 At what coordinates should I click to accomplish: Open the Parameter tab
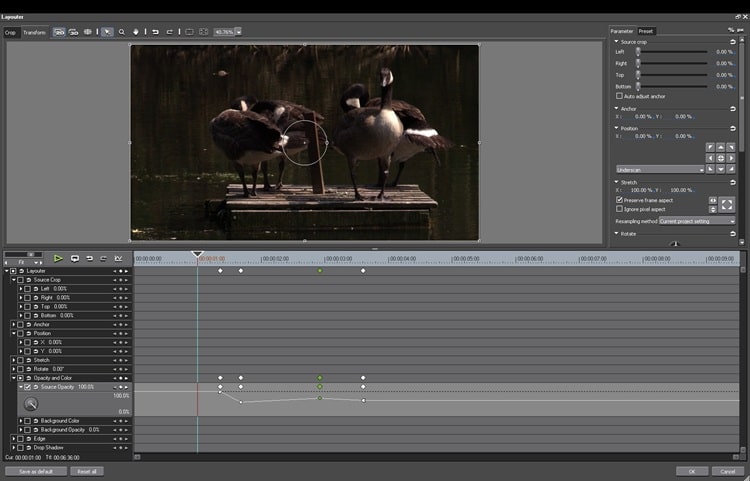(x=622, y=31)
